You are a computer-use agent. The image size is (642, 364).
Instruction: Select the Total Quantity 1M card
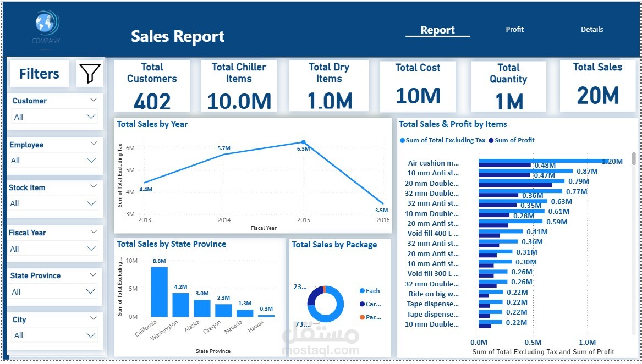tap(508, 86)
